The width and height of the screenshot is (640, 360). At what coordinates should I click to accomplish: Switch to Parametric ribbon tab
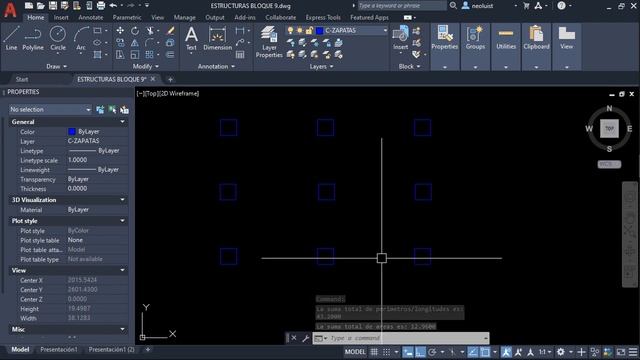127,18
